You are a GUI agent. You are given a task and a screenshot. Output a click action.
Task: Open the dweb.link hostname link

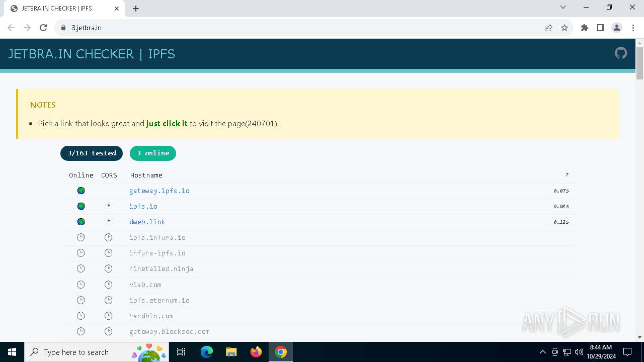pyautogui.click(x=147, y=222)
